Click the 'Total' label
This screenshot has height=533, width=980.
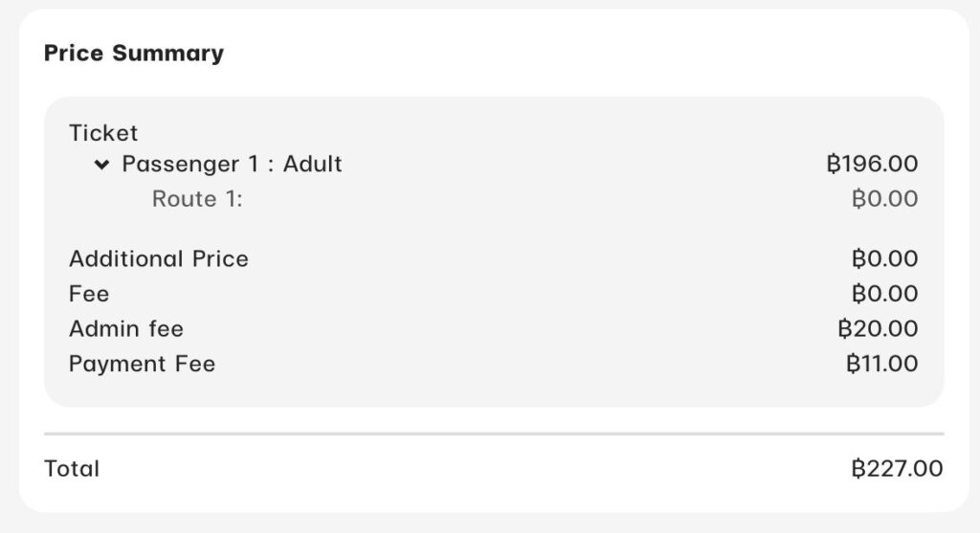click(72, 469)
